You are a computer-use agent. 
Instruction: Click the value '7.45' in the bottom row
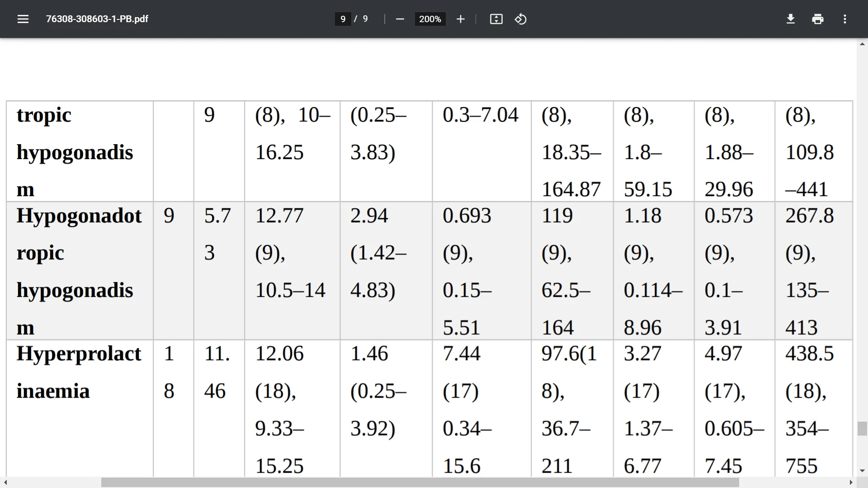click(x=723, y=466)
